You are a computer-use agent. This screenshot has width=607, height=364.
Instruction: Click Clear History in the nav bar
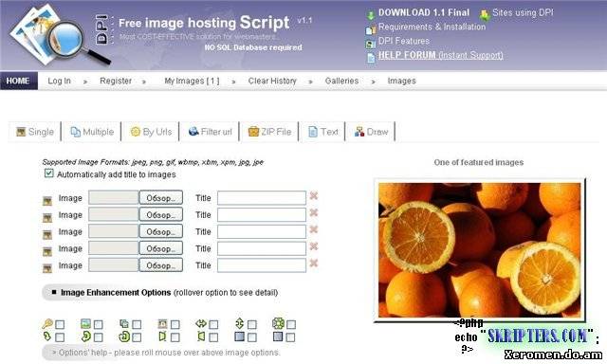pos(272,81)
